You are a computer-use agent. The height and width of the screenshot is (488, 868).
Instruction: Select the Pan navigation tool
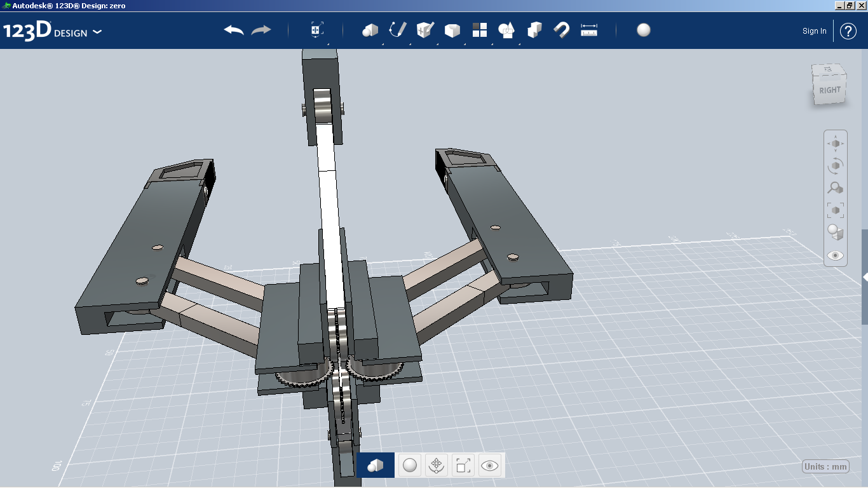pyautogui.click(x=836, y=144)
